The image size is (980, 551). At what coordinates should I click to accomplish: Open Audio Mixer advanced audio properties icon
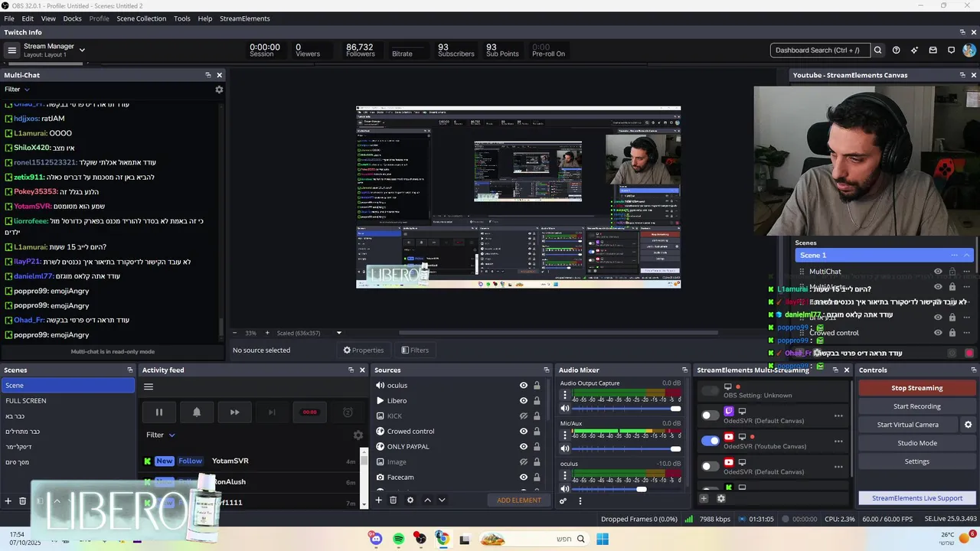[x=563, y=500]
